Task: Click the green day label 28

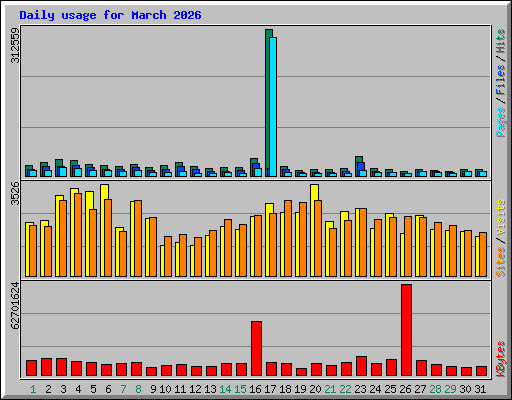Action: 435,389
